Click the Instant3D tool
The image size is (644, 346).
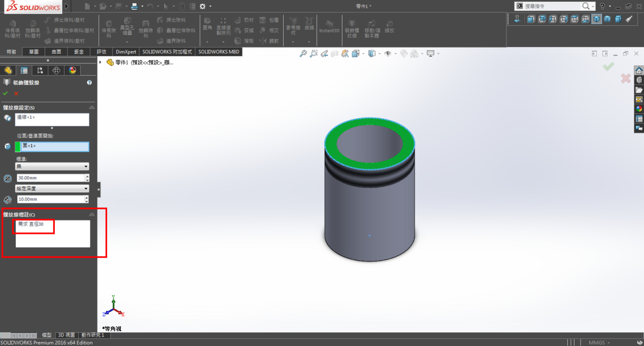click(329, 26)
